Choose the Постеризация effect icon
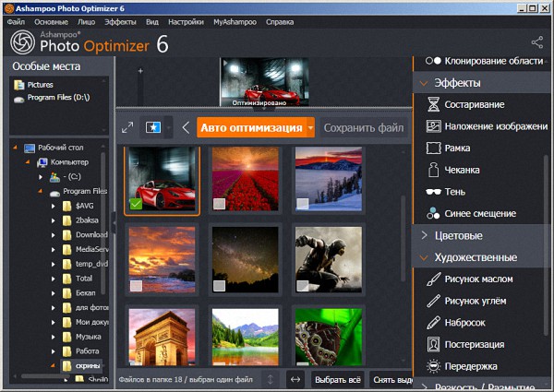The image size is (554, 392). [x=433, y=344]
